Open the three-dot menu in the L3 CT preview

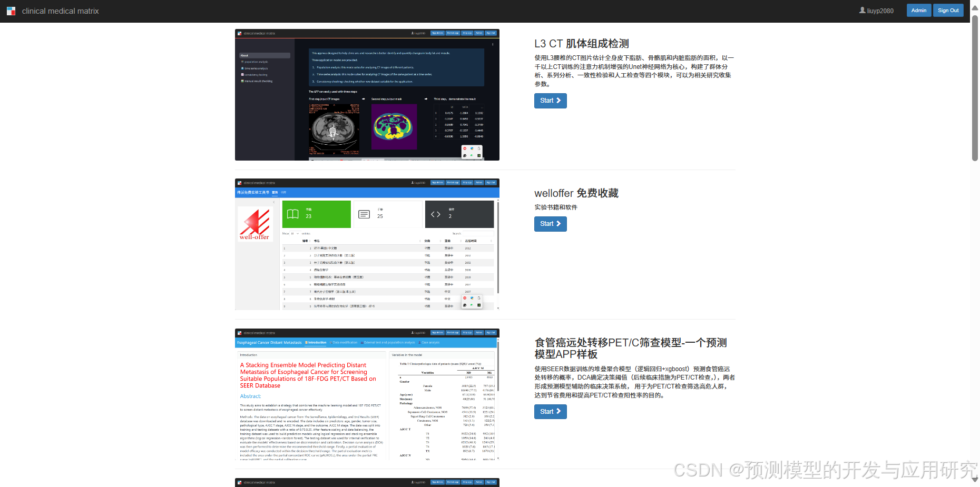point(493,45)
